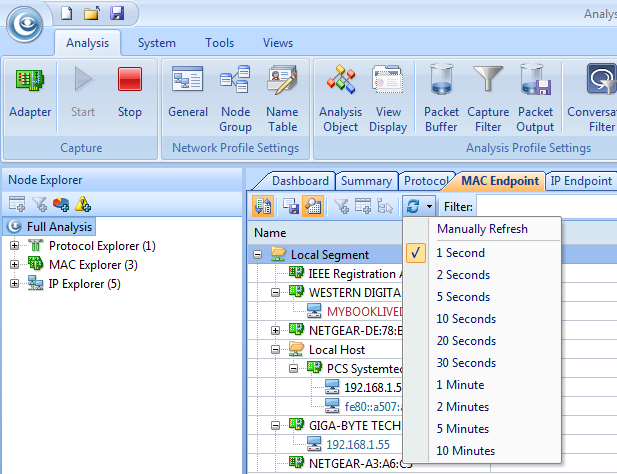
Task: Choose 10 Seconds refresh interval
Action: (x=482, y=319)
